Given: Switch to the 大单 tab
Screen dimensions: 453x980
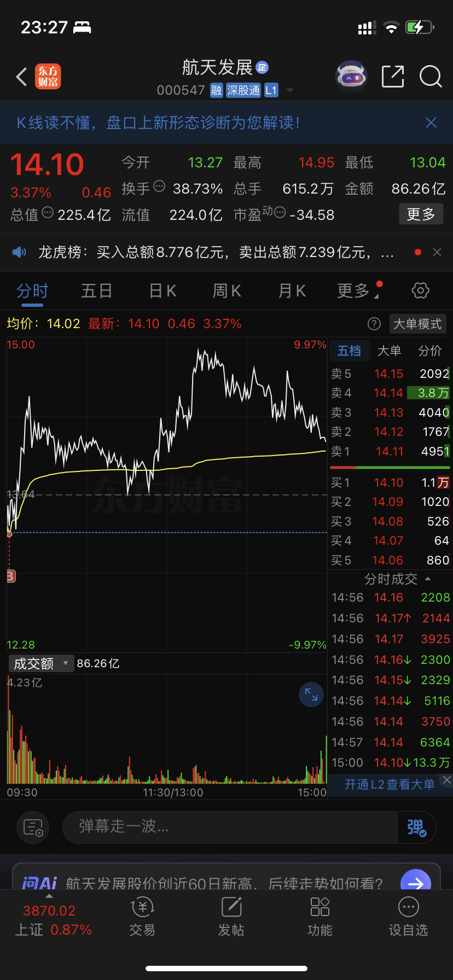Looking at the screenshot, I should tap(390, 351).
